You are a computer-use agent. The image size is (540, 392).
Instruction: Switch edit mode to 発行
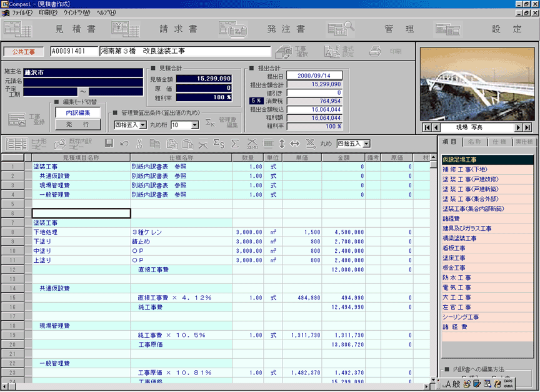point(78,124)
